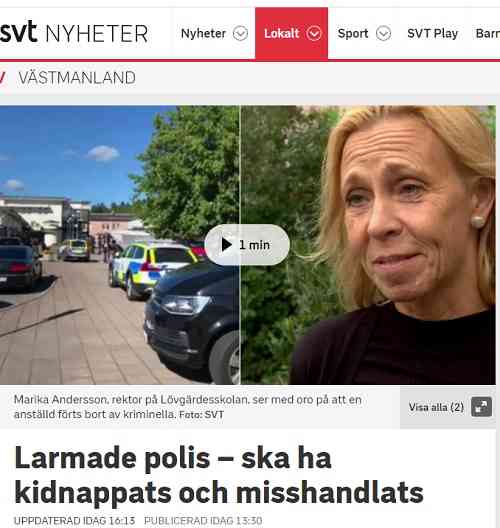Select the red Lokalt tab

tap(292, 33)
